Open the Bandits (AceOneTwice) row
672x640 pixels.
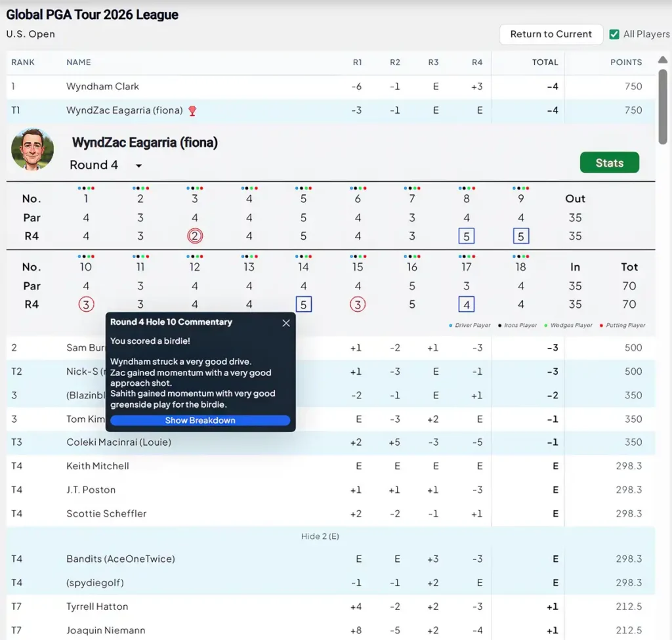(x=331, y=559)
